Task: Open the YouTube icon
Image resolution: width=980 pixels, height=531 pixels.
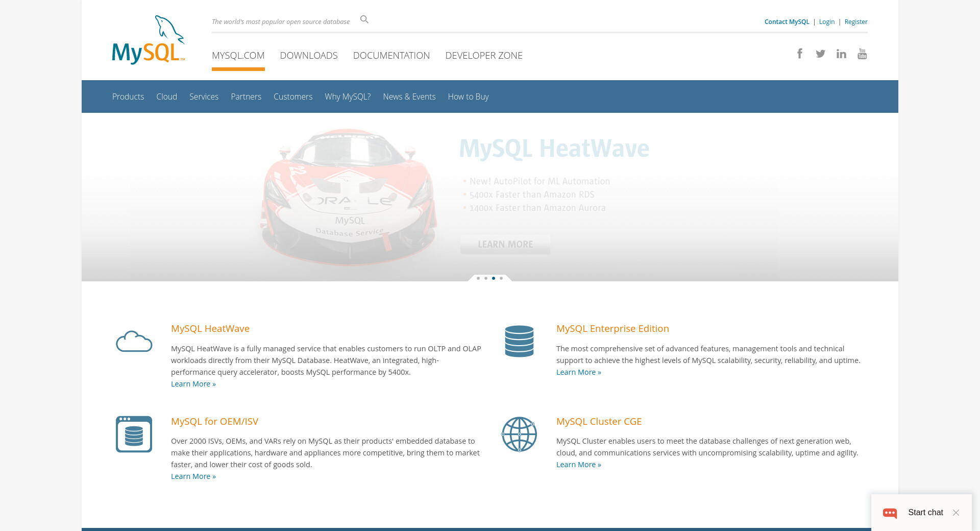Action: click(x=862, y=54)
